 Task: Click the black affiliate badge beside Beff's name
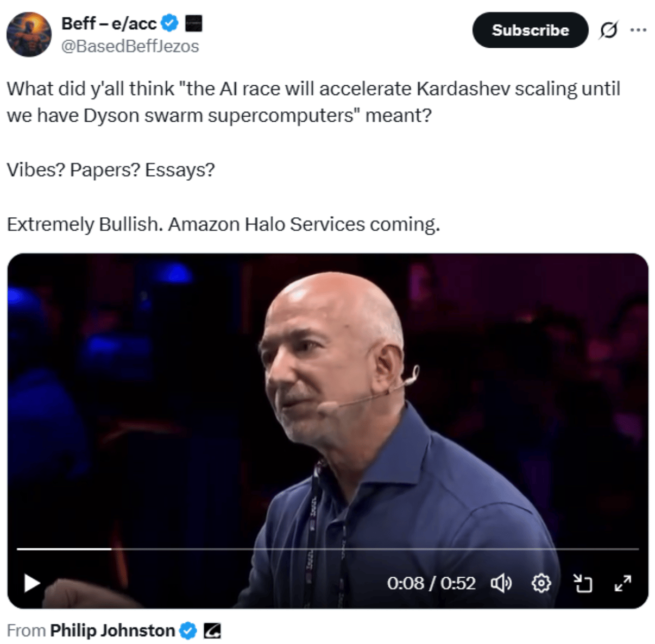pos(194,23)
